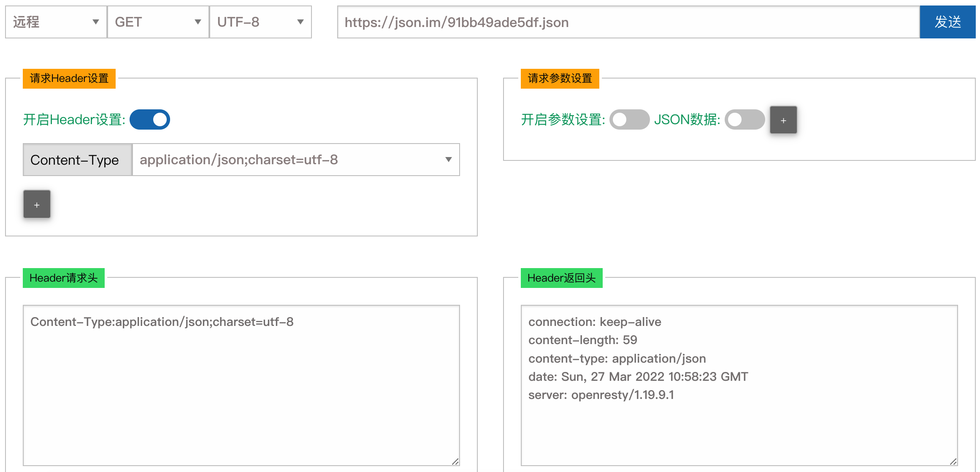
Task: Click resize handle of Header请求头 text area
Action: 455,461
